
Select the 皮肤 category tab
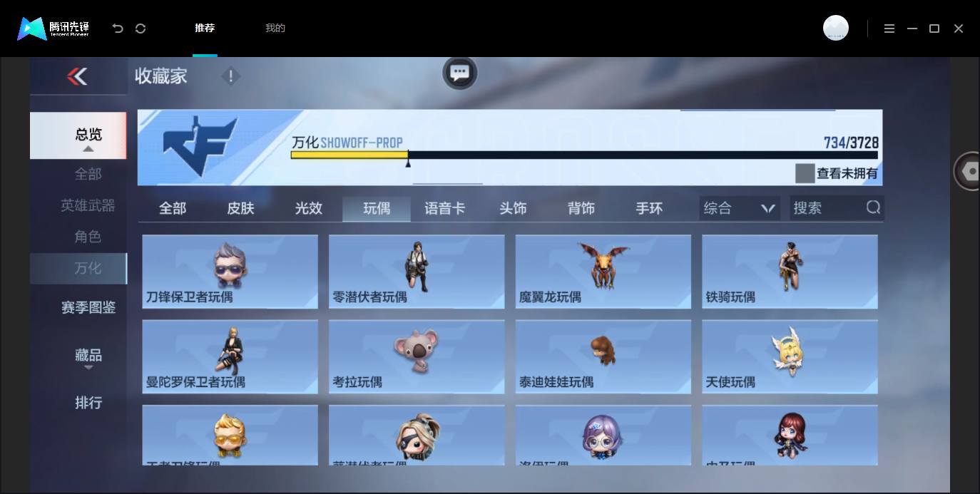240,208
